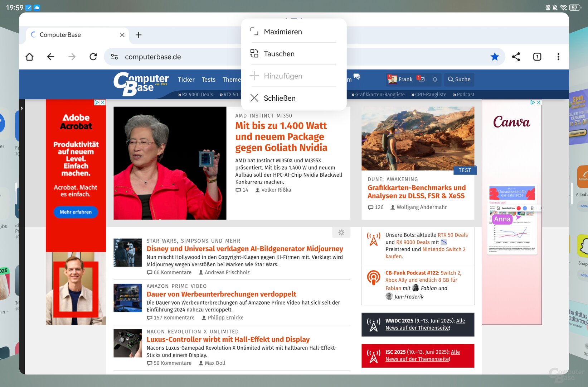Open Nintendo Switch 2 kaufen link
The image size is (588, 387).
click(x=426, y=253)
